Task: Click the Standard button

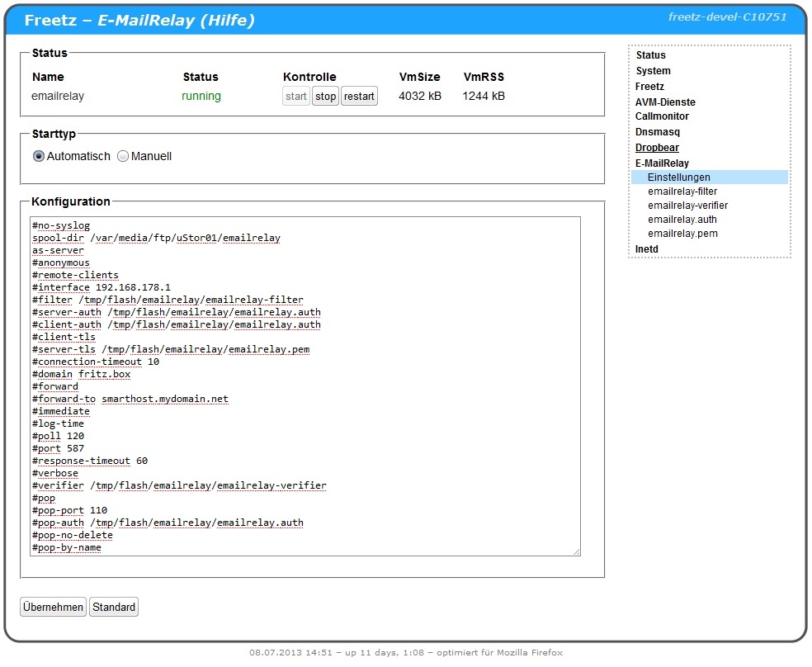Action: [114, 608]
